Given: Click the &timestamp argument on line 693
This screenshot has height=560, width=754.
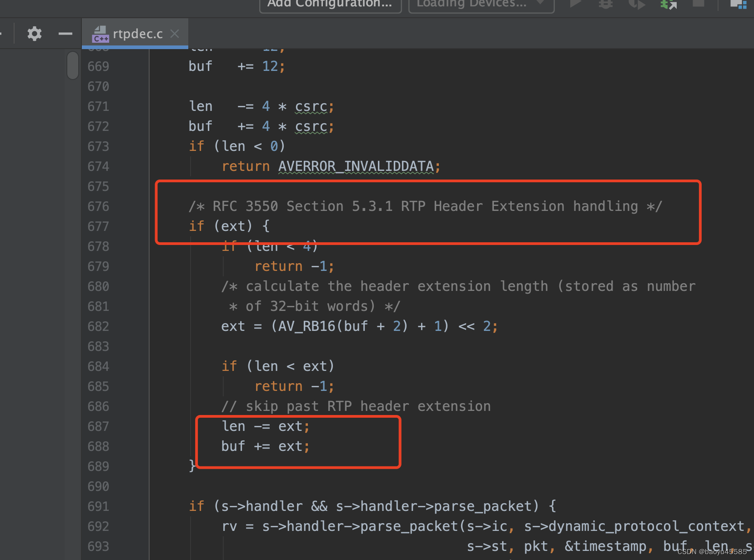Looking at the screenshot, I should (x=605, y=546).
